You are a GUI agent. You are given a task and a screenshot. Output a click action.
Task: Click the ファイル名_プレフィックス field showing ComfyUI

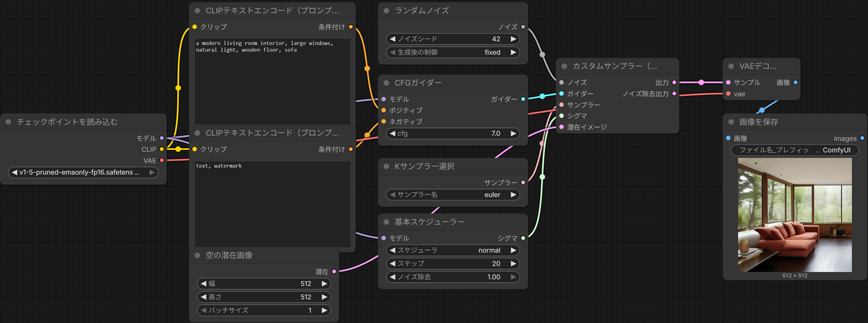pyautogui.click(x=795, y=150)
